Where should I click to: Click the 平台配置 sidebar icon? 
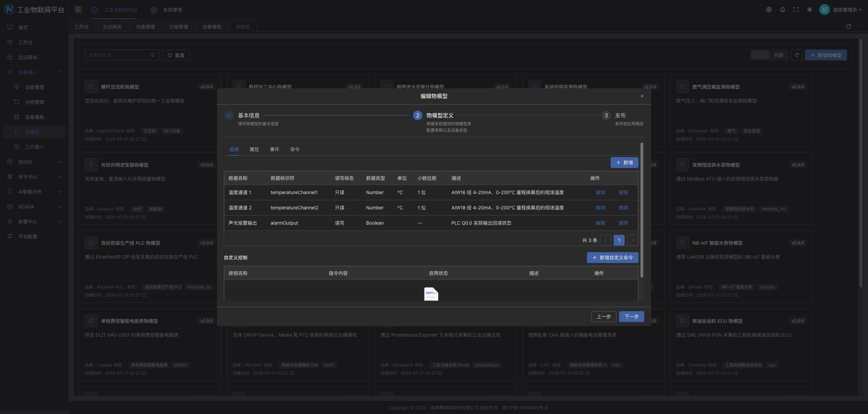(x=10, y=236)
